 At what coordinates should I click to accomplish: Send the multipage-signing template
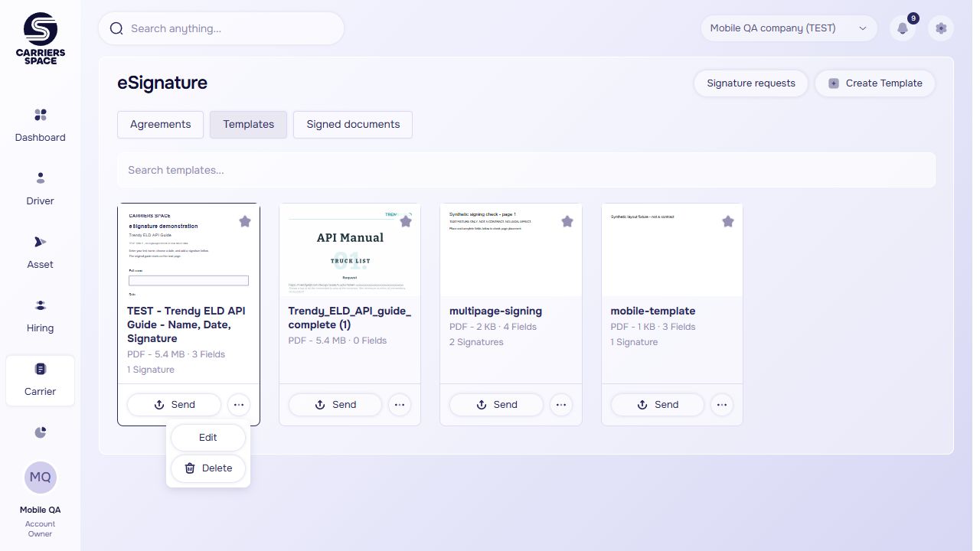coord(496,405)
